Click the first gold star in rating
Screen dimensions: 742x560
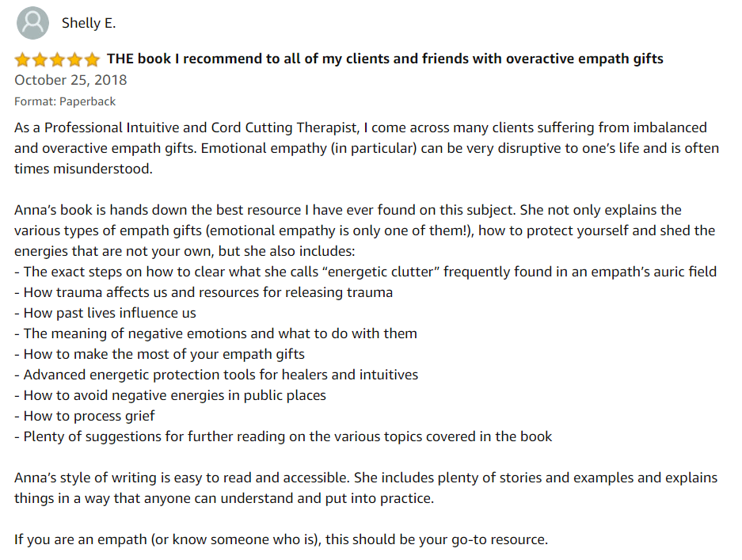tap(22, 59)
